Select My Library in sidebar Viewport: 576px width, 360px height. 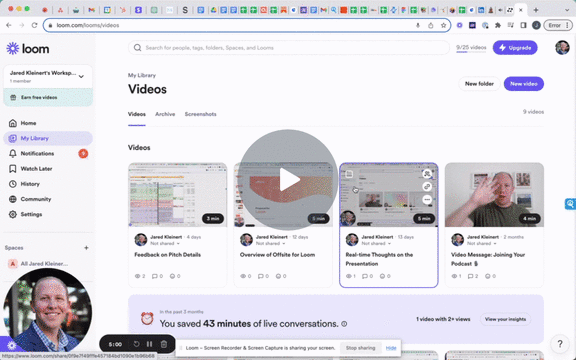[48, 138]
